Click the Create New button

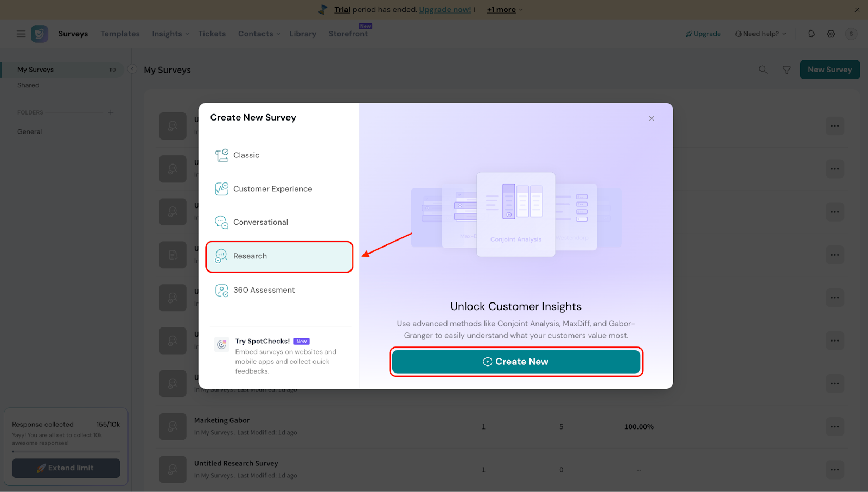(515, 362)
